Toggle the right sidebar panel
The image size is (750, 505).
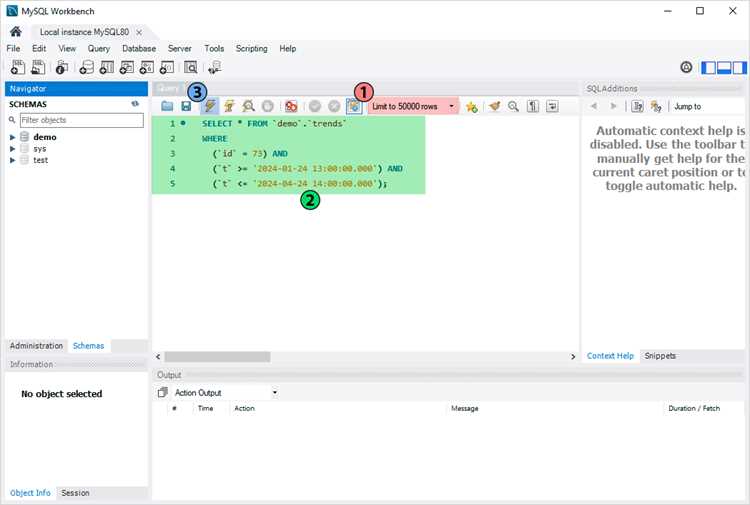pos(740,67)
